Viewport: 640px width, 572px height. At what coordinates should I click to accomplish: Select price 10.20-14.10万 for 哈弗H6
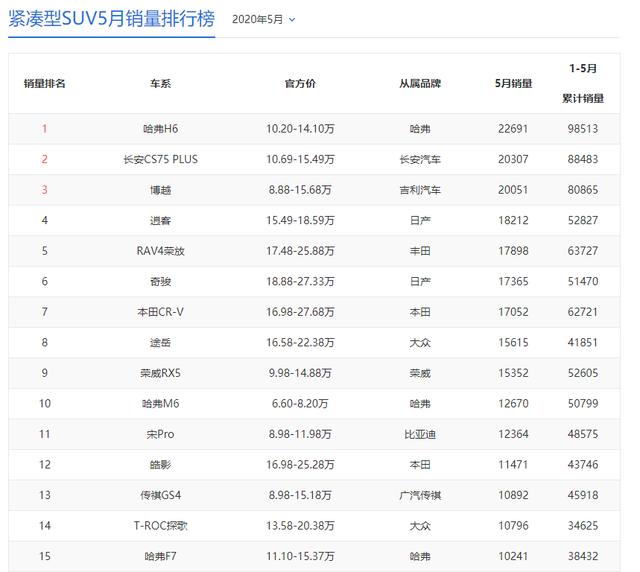pyautogui.click(x=300, y=129)
